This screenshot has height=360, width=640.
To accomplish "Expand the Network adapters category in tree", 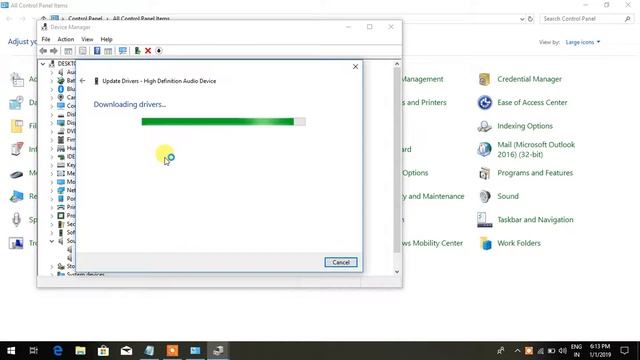I will point(51,190).
